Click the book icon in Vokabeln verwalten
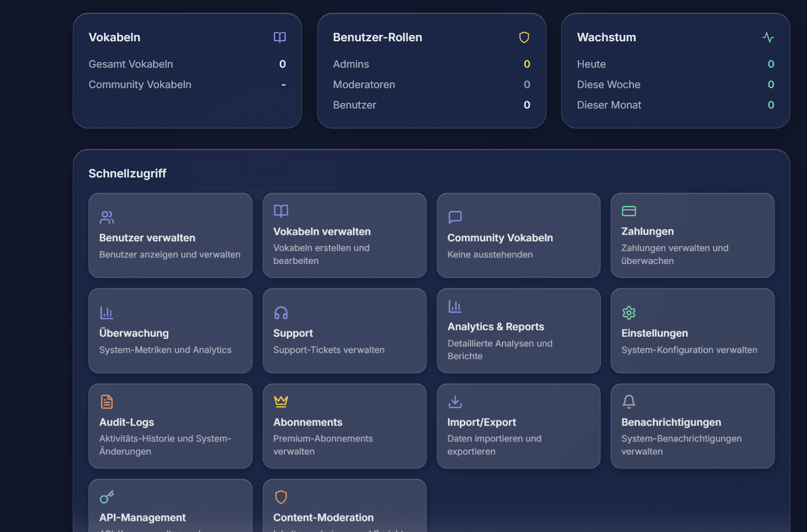This screenshot has width=807, height=532. click(x=281, y=211)
